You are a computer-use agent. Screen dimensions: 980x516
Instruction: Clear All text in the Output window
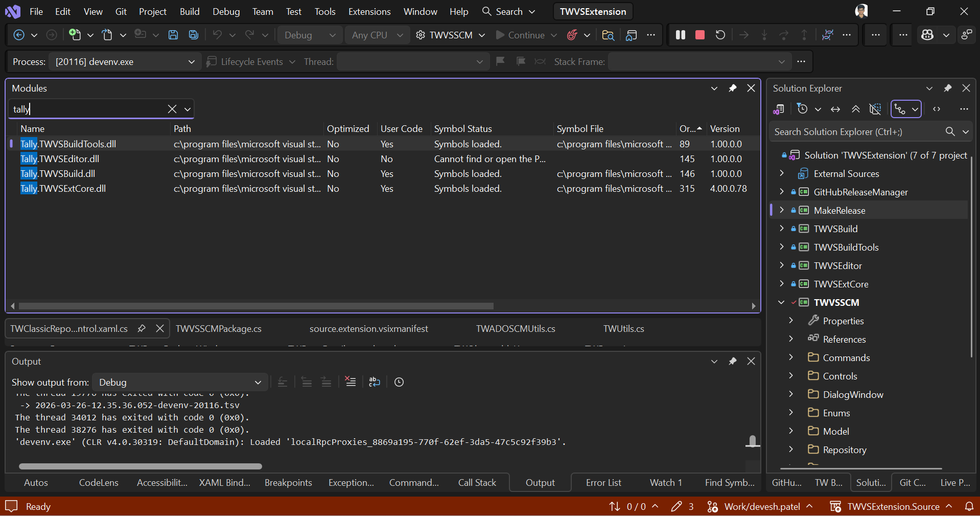[x=351, y=382]
